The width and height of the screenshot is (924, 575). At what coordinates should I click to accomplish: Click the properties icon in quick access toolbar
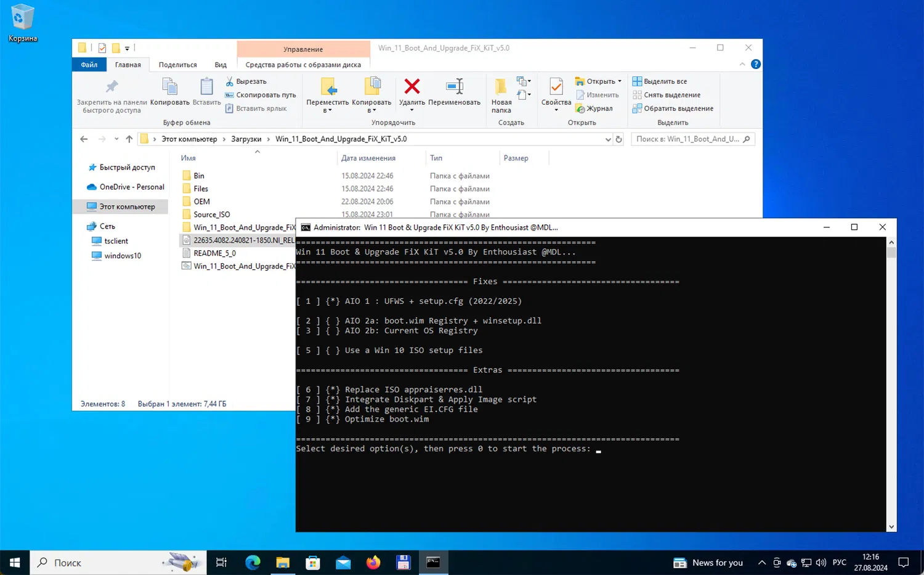pyautogui.click(x=102, y=48)
